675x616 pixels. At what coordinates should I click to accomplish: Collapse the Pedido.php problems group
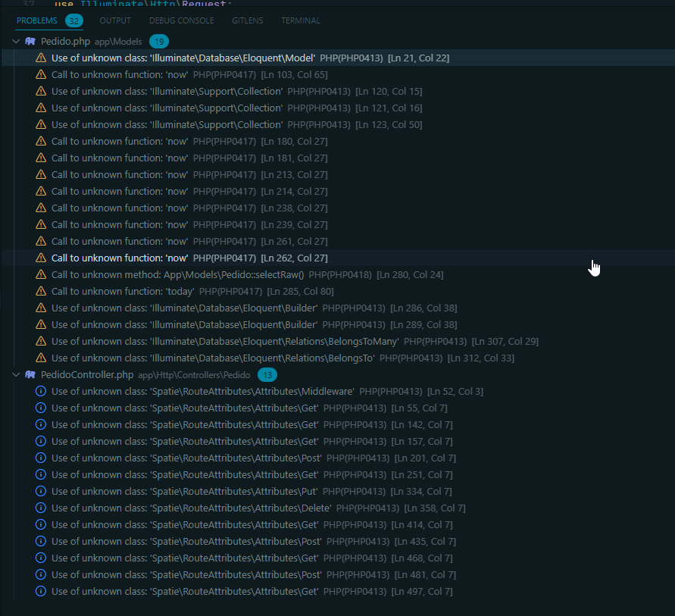click(x=16, y=41)
